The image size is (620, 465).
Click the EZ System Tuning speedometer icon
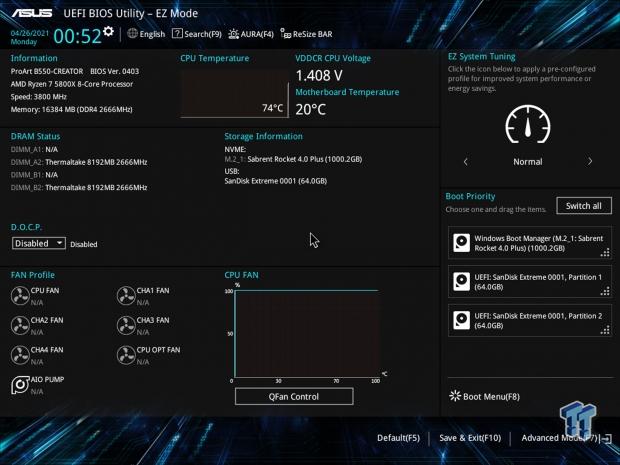pos(528,124)
